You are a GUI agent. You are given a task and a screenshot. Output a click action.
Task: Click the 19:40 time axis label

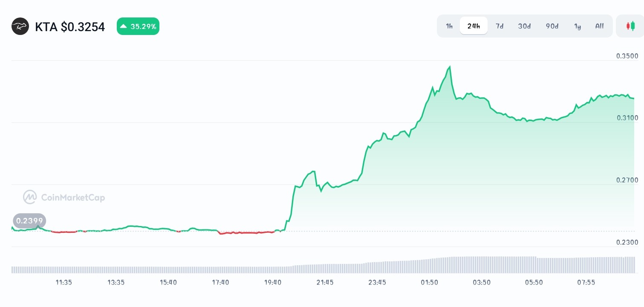(273, 282)
